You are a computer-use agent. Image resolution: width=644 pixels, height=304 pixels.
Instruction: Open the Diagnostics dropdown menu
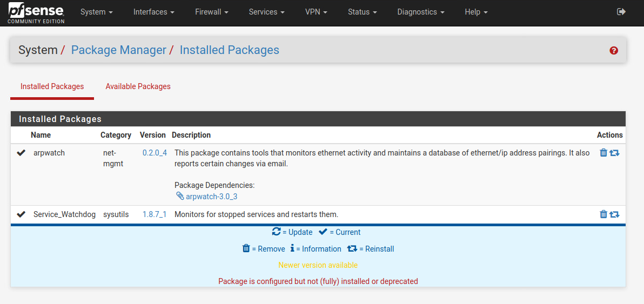(421, 12)
